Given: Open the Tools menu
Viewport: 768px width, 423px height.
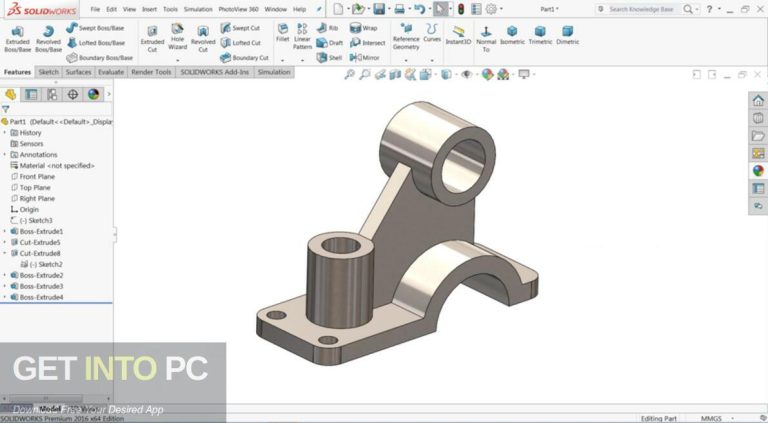Looking at the screenshot, I should tap(170, 9).
